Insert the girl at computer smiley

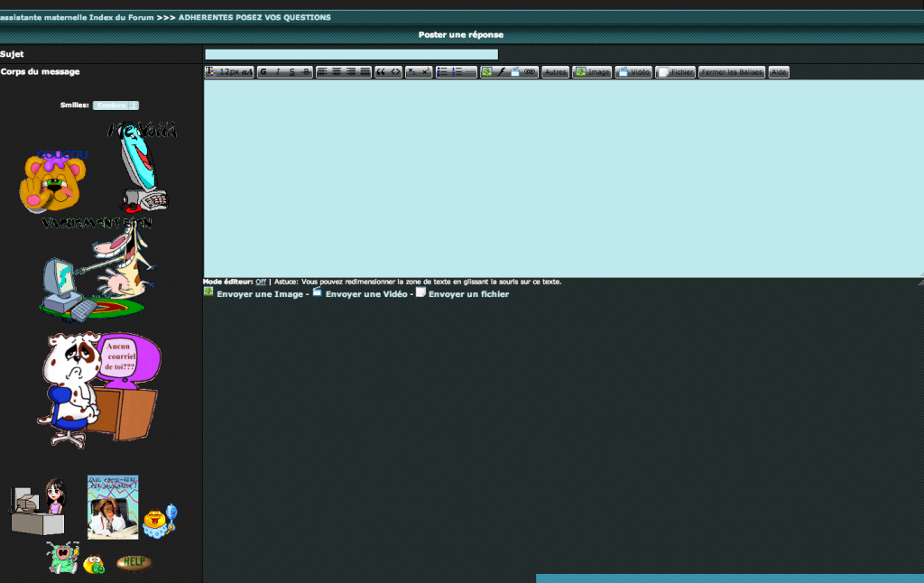(38, 507)
